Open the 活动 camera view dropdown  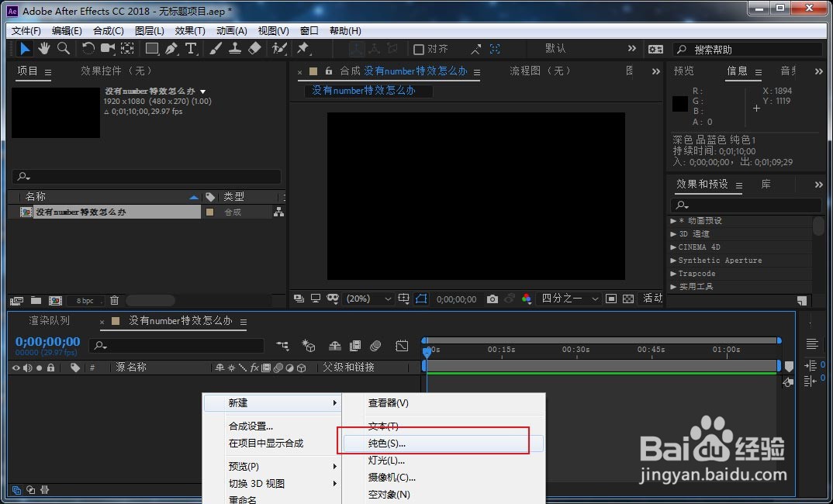(x=652, y=299)
